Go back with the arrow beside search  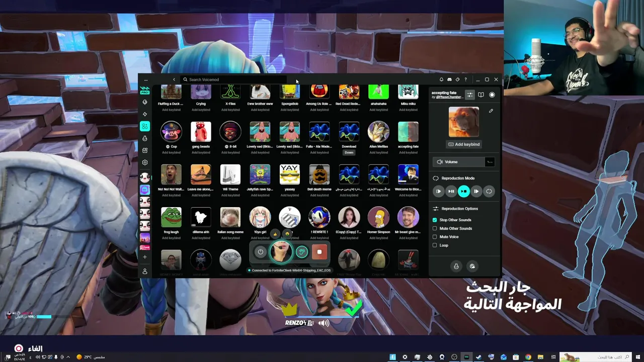174,79
